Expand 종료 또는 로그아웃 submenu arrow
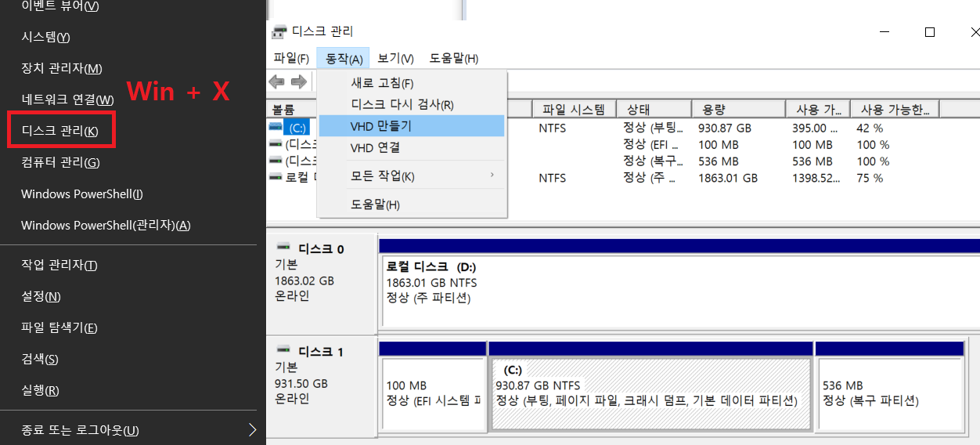 [x=252, y=429]
